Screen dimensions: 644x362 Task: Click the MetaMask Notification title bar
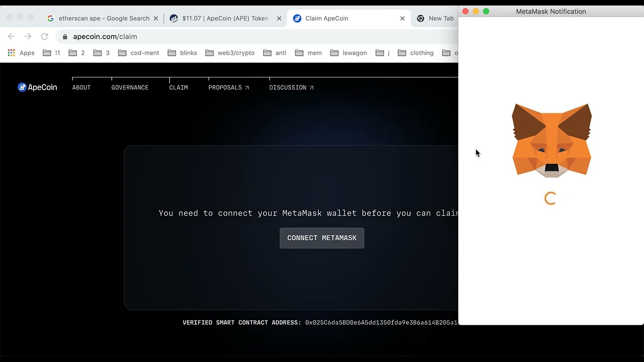[551, 11]
